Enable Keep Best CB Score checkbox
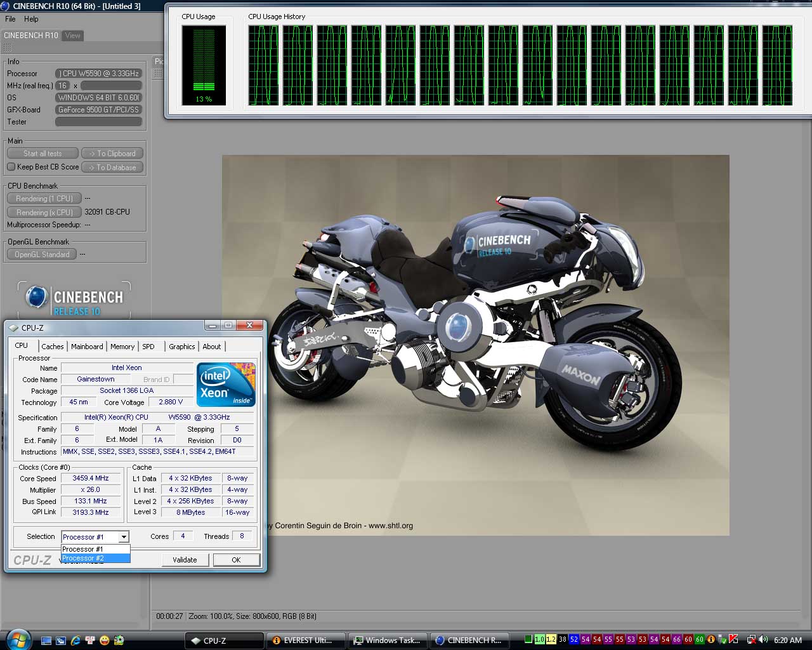The image size is (812, 650). click(x=11, y=167)
